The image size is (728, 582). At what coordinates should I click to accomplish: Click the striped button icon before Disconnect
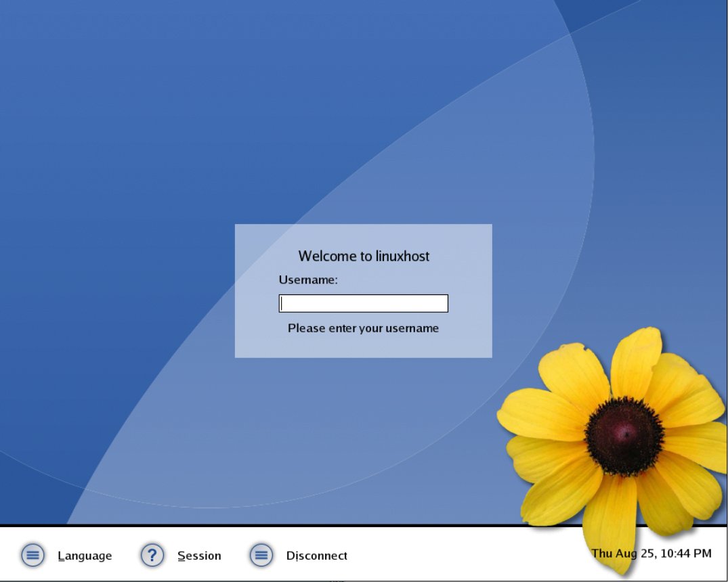tap(261, 555)
